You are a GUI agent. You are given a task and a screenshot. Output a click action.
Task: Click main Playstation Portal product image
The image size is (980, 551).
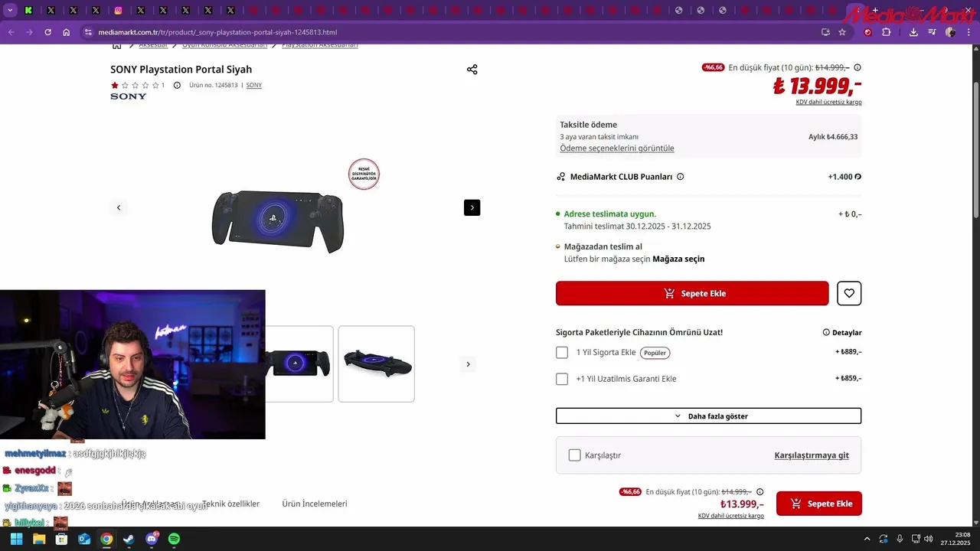(x=278, y=221)
